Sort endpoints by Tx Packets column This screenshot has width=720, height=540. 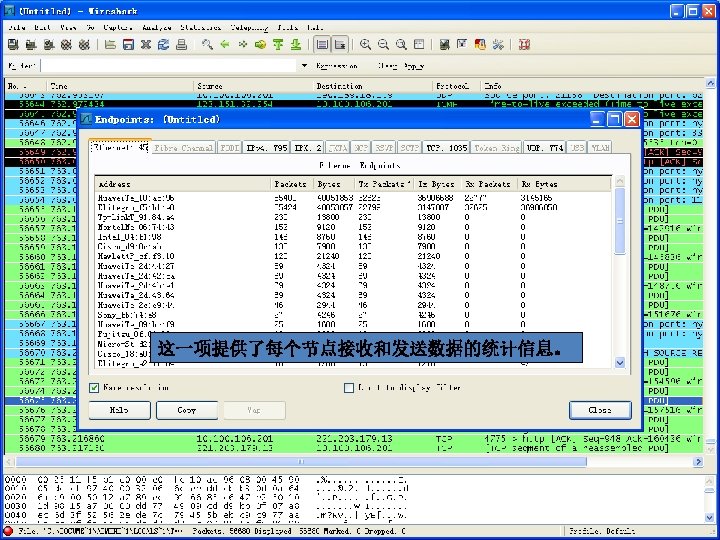[x=384, y=184]
